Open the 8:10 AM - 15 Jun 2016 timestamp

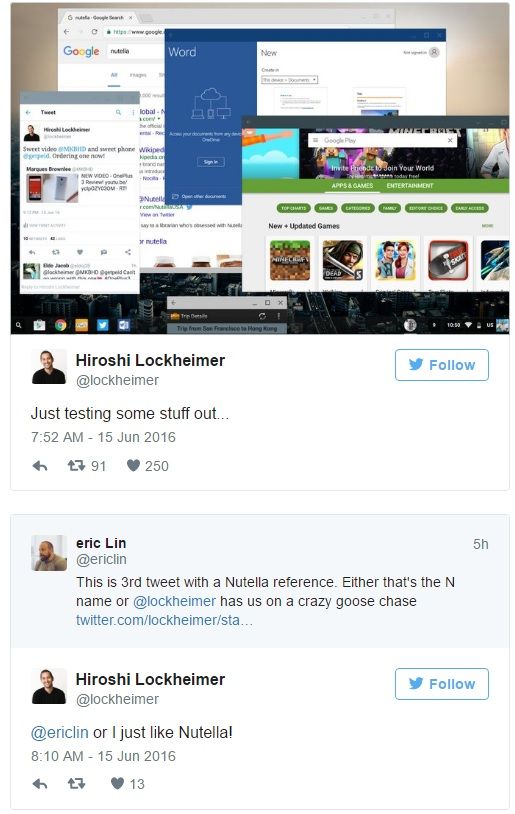coord(103,756)
